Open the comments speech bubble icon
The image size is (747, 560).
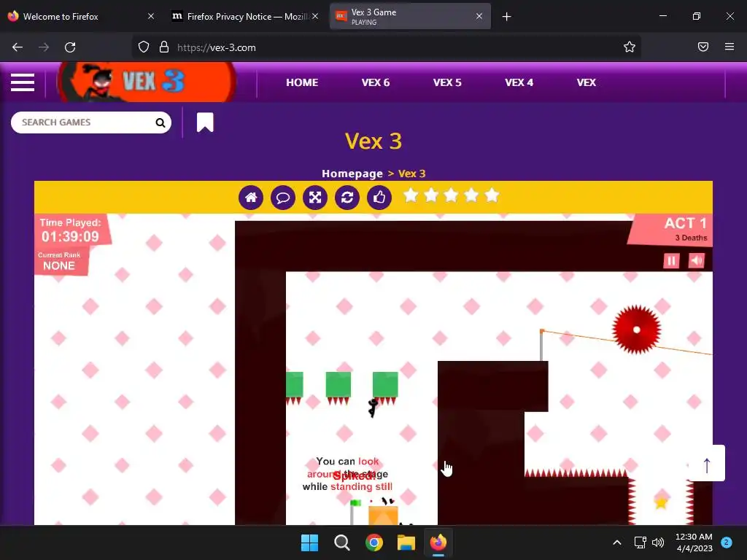click(283, 197)
